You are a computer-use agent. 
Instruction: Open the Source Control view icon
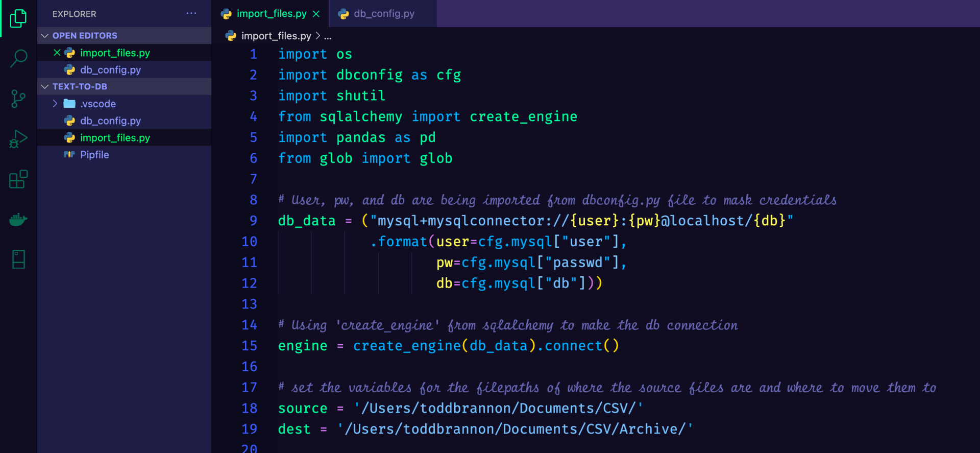18,99
